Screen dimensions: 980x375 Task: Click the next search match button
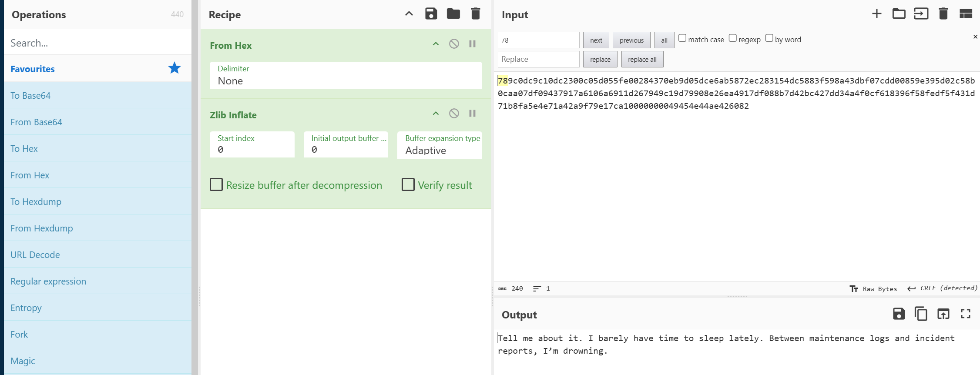point(596,40)
